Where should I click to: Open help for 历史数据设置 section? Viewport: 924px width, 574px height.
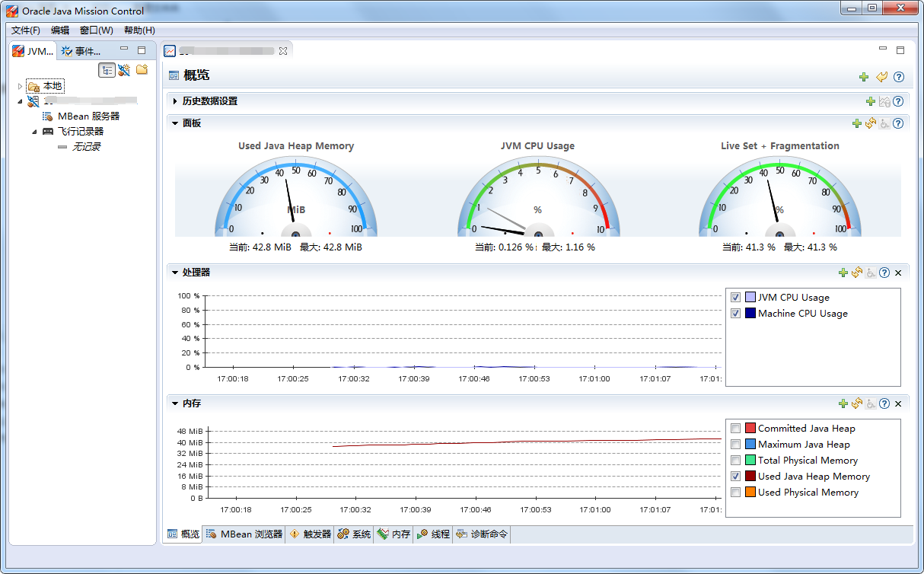(x=898, y=101)
